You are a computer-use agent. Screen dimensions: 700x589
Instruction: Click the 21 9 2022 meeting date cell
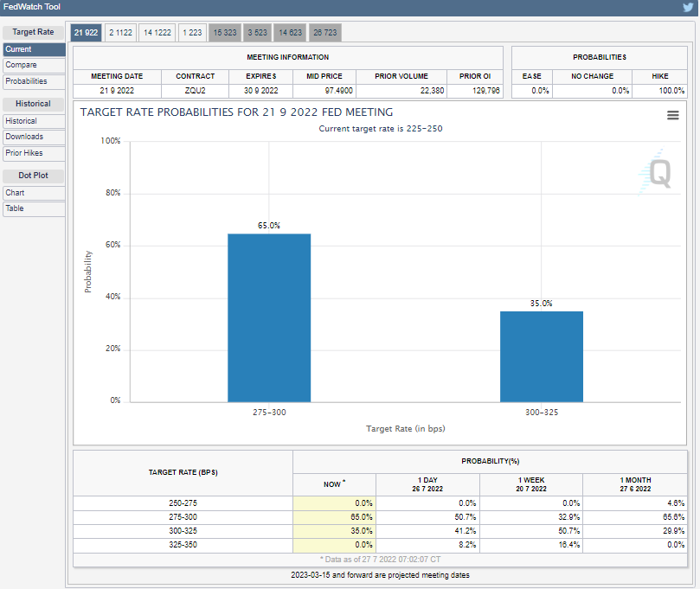(x=117, y=91)
